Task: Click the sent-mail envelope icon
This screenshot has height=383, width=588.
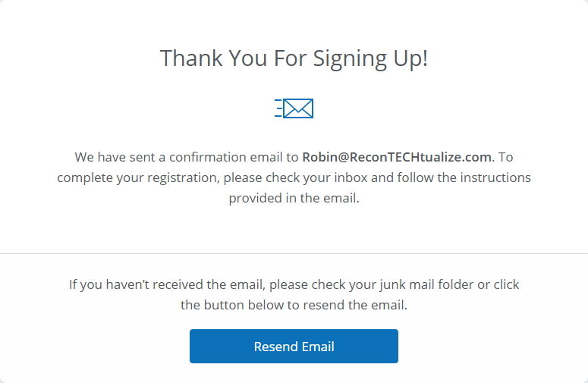Action: pos(298,108)
